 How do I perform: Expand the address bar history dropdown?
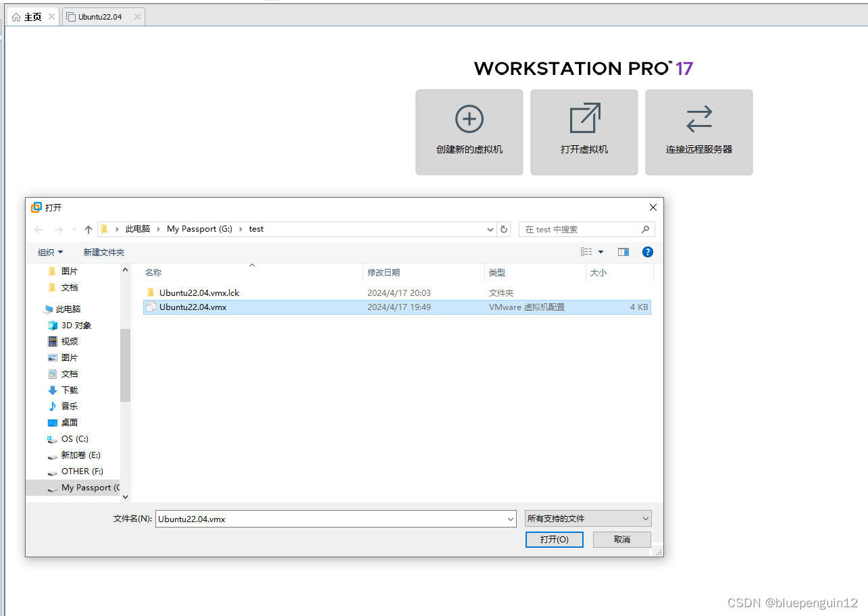[x=490, y=230]
